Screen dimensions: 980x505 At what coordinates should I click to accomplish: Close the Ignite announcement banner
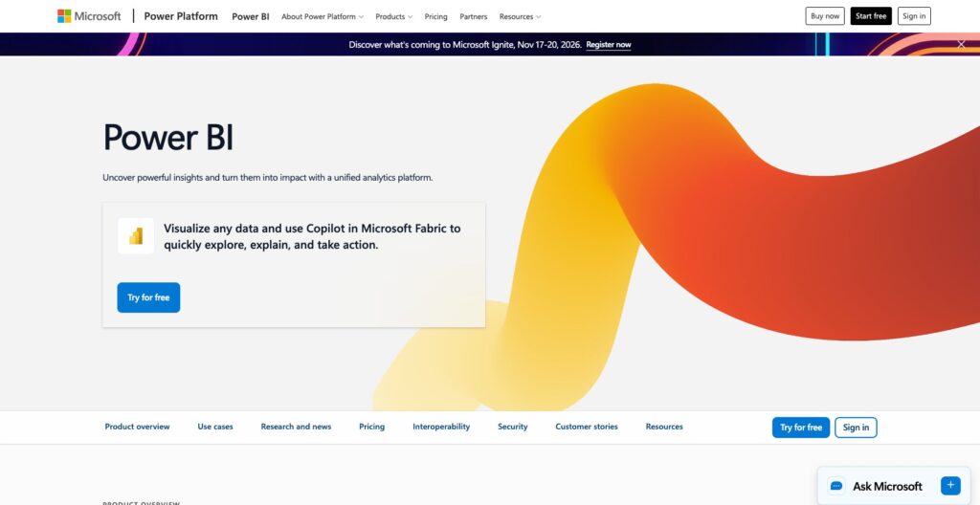pos(961,44)
